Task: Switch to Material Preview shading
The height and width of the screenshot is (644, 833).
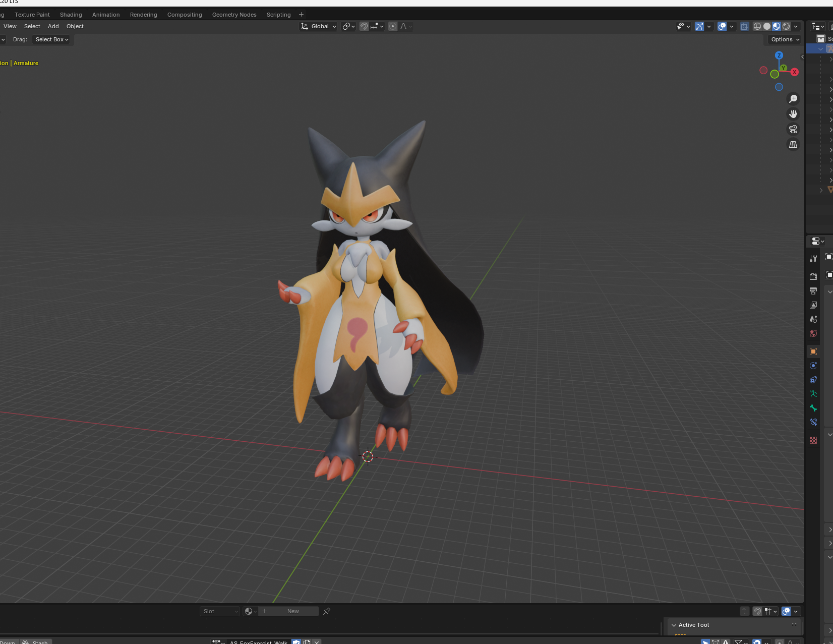Action: click(777, 26)
